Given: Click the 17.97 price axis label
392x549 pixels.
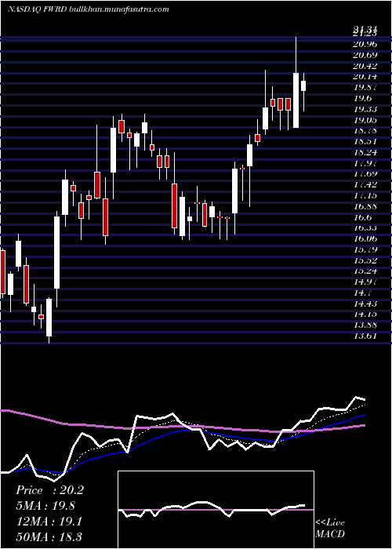Looking at the screenshot, I should tap(365, 163).
